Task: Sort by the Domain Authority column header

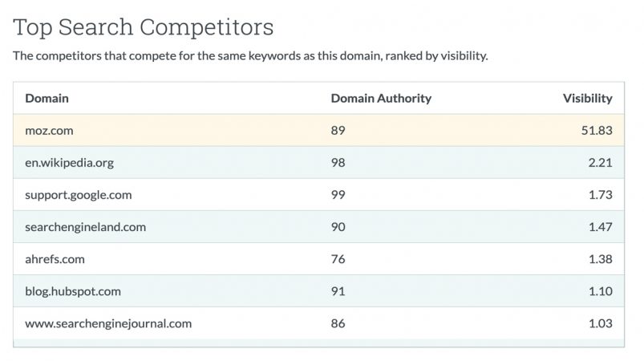Action: [381, 98]
